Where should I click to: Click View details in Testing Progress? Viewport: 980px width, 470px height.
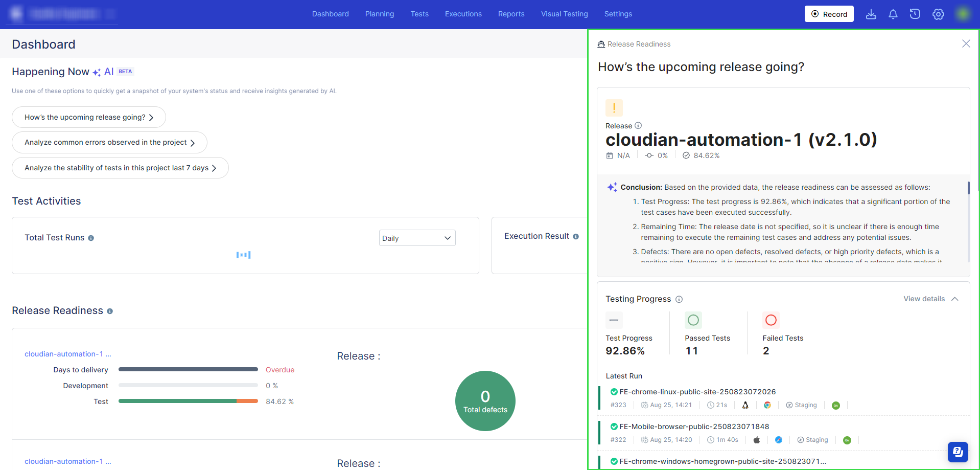(924, 299)
